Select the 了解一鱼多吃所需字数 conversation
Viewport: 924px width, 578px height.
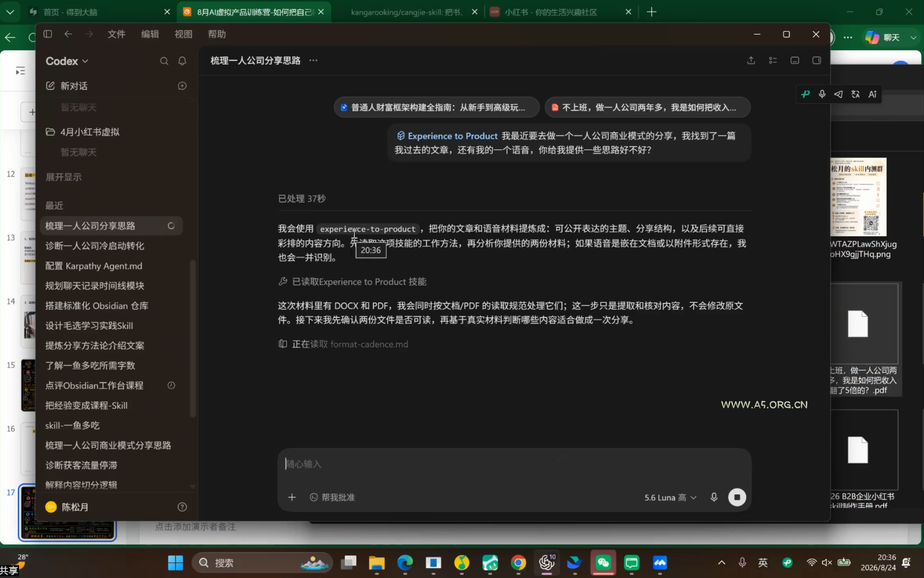(111, 365)
